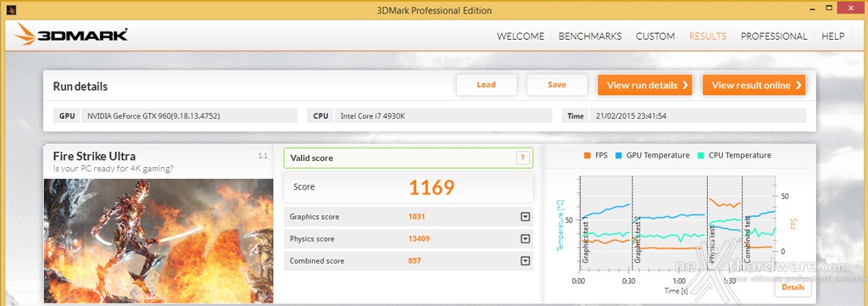Click the Fire Strike Ultra title
This screenshot has width=868, height=306.
pyautogui.click(x=94, y=156)
